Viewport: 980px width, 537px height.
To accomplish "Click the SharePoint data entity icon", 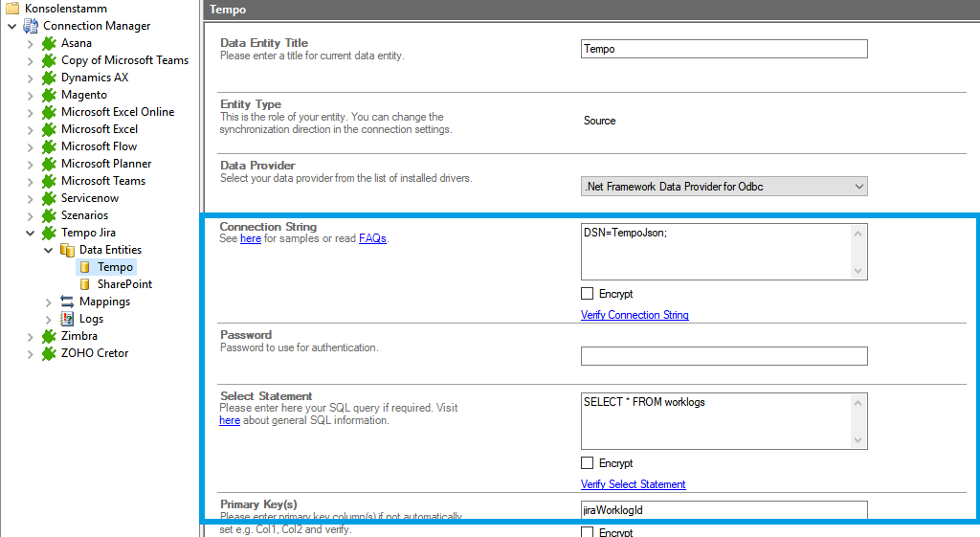I will [x=85, y=284].
